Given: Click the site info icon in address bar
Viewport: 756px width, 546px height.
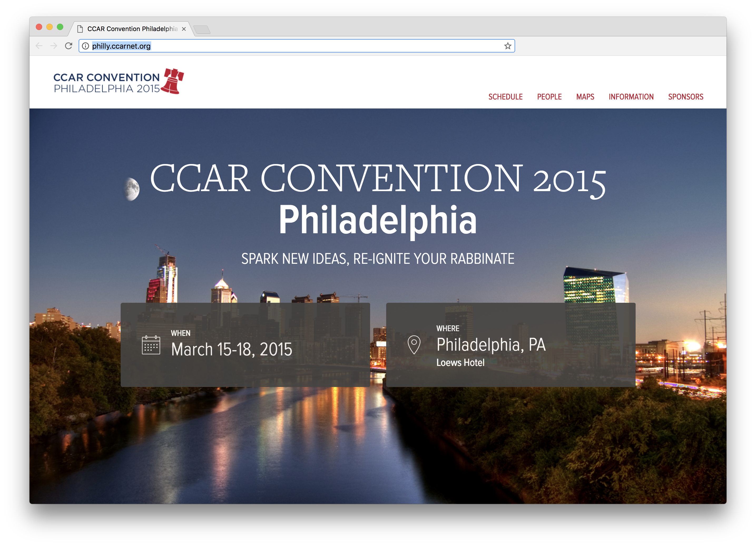Looking at the screenshot, I should (x=86, y=46).
